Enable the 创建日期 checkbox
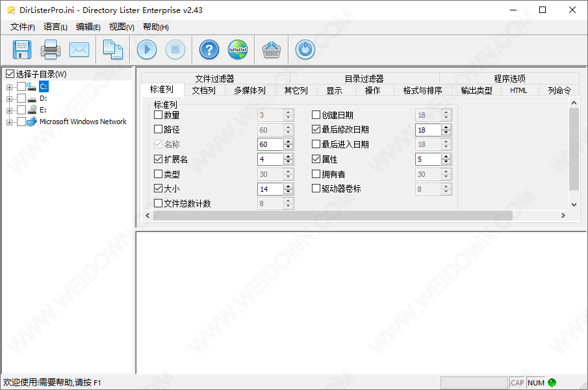Image resolution: width=588 pixels, height=390 pixels. coord(316,115)
